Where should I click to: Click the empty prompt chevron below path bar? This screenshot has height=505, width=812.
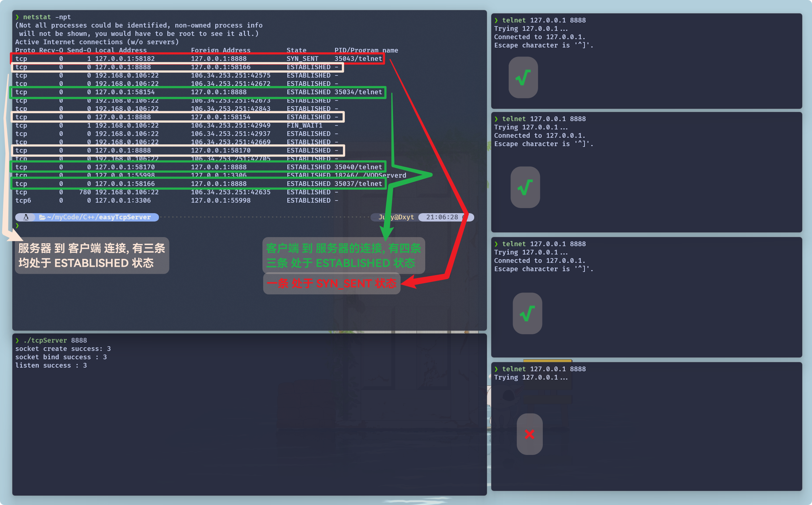tap(17, 225)
